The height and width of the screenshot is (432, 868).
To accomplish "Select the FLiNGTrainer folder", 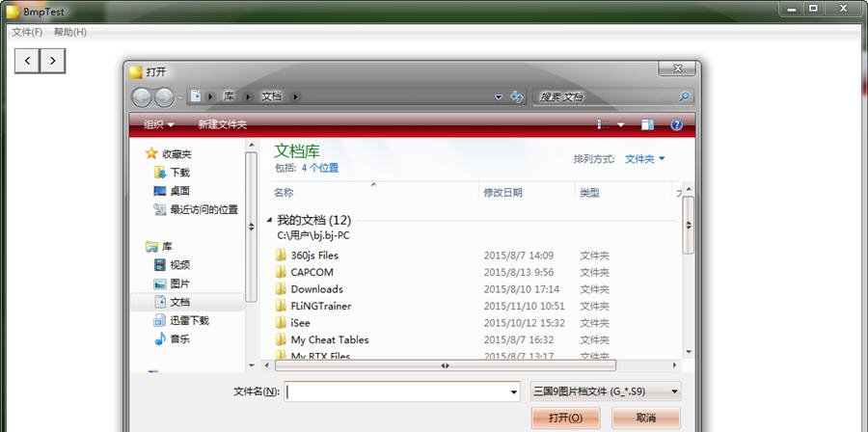I will (321, 306).
